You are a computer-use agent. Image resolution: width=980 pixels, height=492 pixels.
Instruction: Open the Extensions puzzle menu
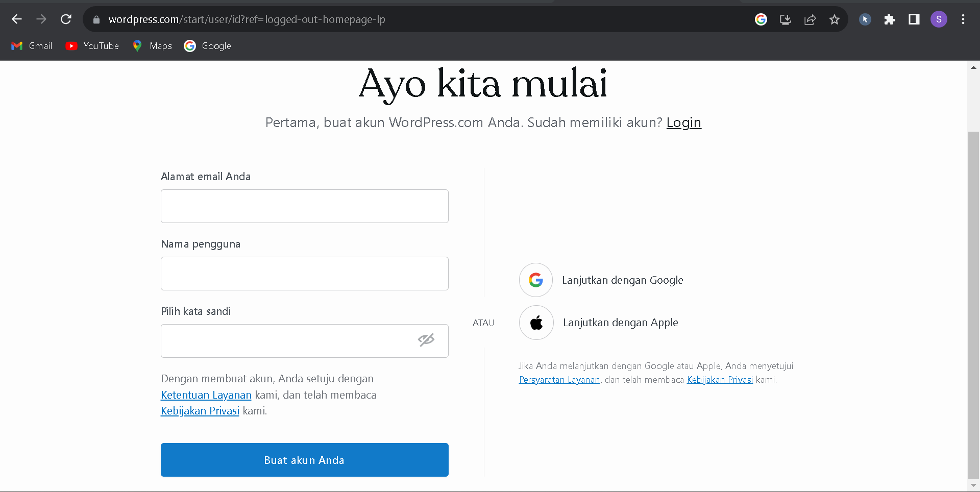(x=890, y=19)
